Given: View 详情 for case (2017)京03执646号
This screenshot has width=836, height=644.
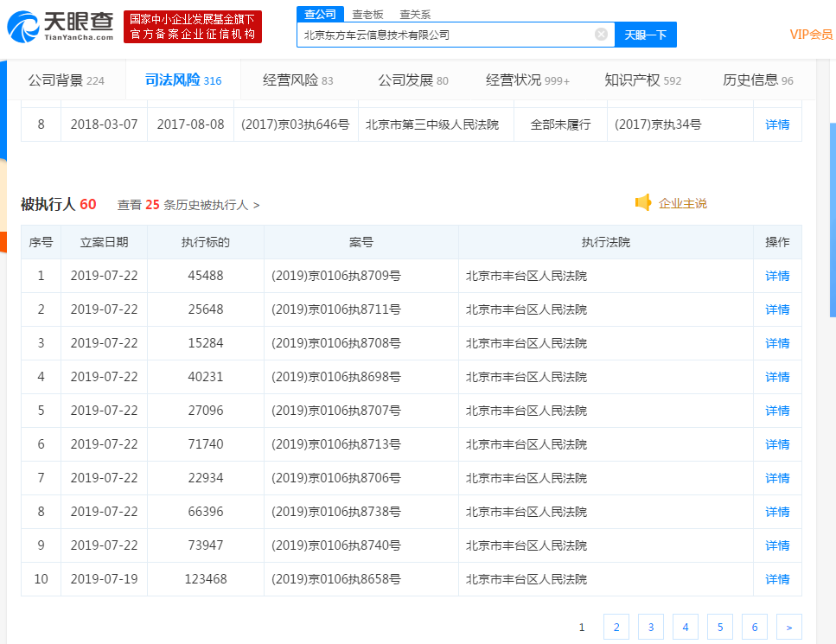Looking at the screenshot, I should click(777, 124).
